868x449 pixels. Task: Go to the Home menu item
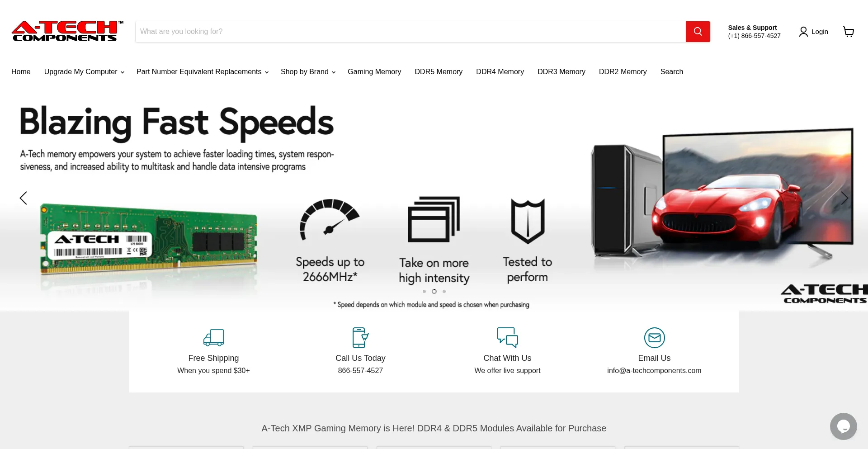coord(21,72)
